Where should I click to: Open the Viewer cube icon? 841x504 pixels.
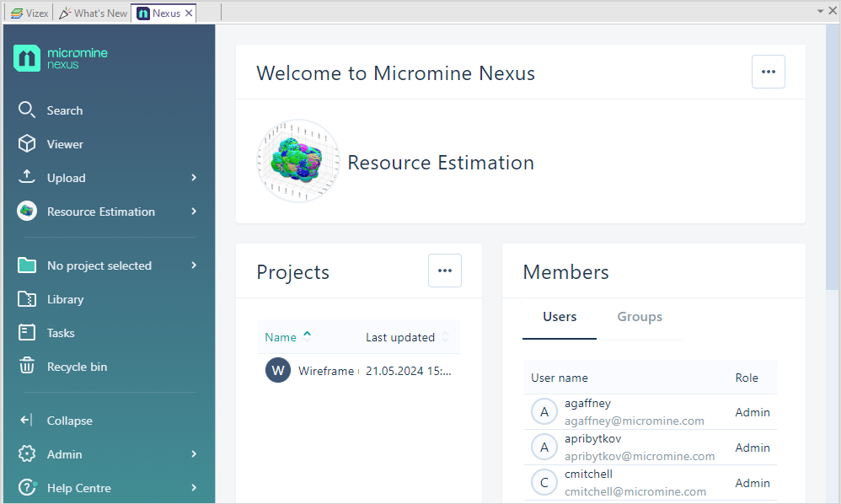click(27, 143)
